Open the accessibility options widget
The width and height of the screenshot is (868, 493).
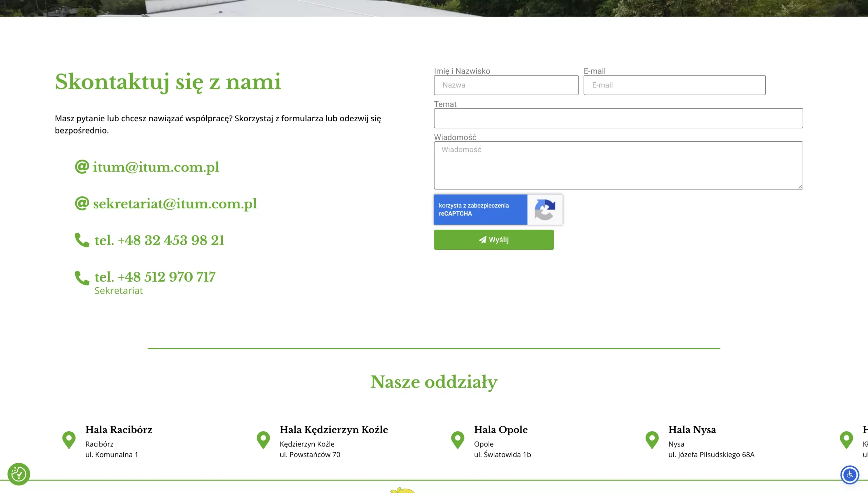(x=850, y=475)
